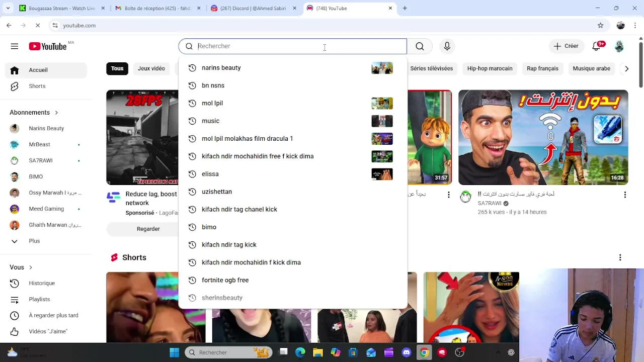Select 'sherinsbeauty' search suggestion

(292, 298)
